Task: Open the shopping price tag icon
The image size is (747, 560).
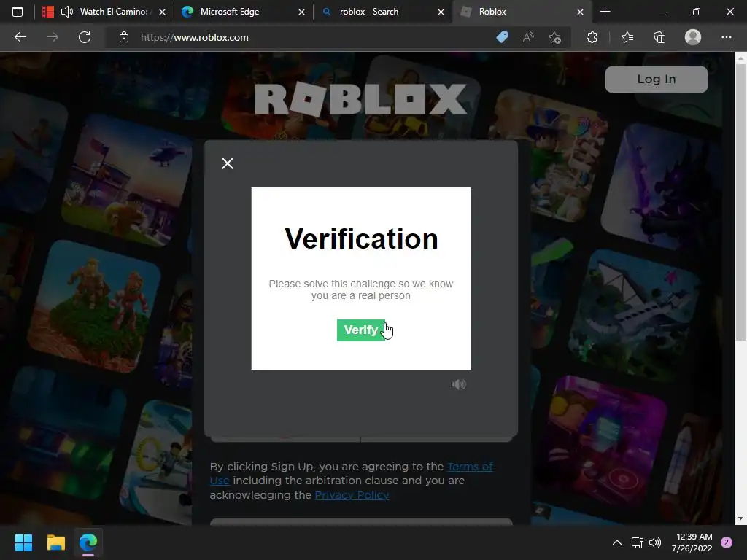Action: coord(502,37)
